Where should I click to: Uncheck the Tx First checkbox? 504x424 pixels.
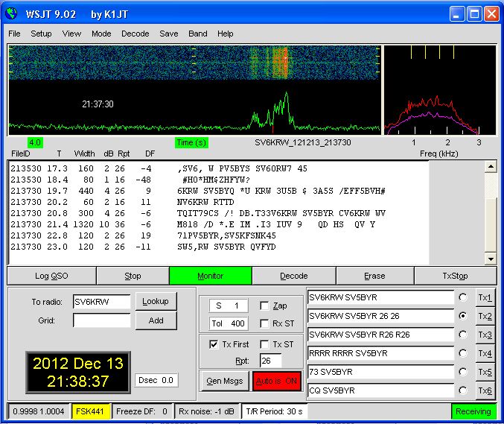tap(214, 344)
